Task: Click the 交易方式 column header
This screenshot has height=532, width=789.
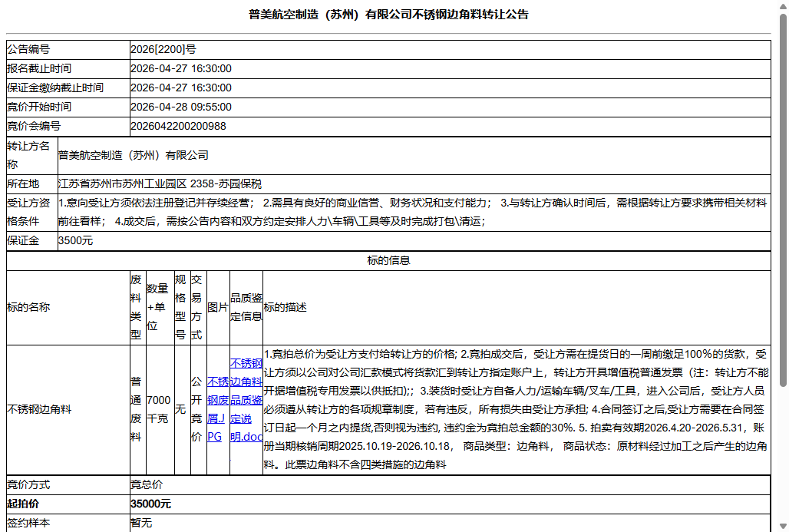Action: [x=198, y=308]
